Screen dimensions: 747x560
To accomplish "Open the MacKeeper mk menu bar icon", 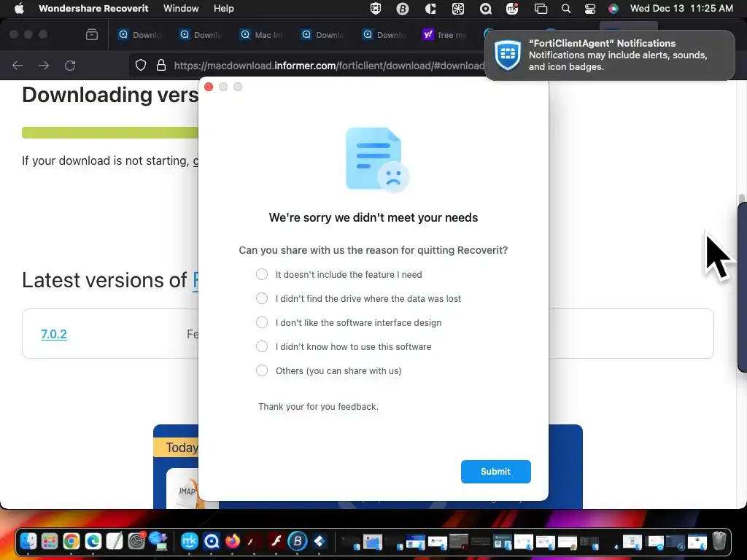I will [x=512, y=9].
